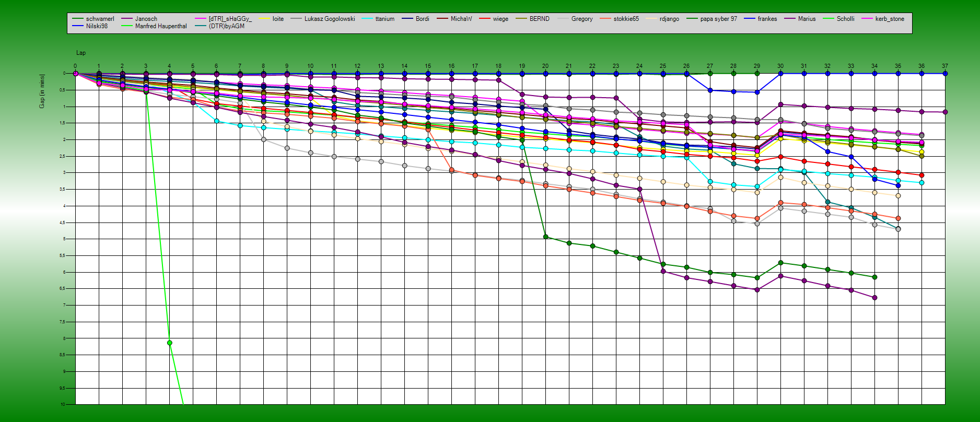Image resolution: width=980 pixels, height=422 pixels.
Task: Click the Lap axis title
Action: 81,53
